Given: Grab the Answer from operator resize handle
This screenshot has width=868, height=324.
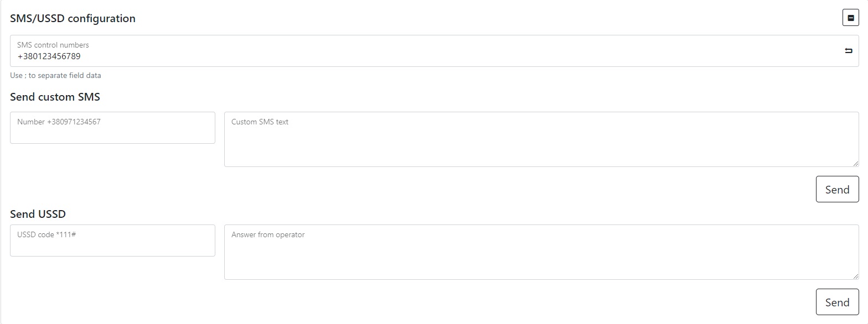Looking at the screenshot, I should pos(855,276).
